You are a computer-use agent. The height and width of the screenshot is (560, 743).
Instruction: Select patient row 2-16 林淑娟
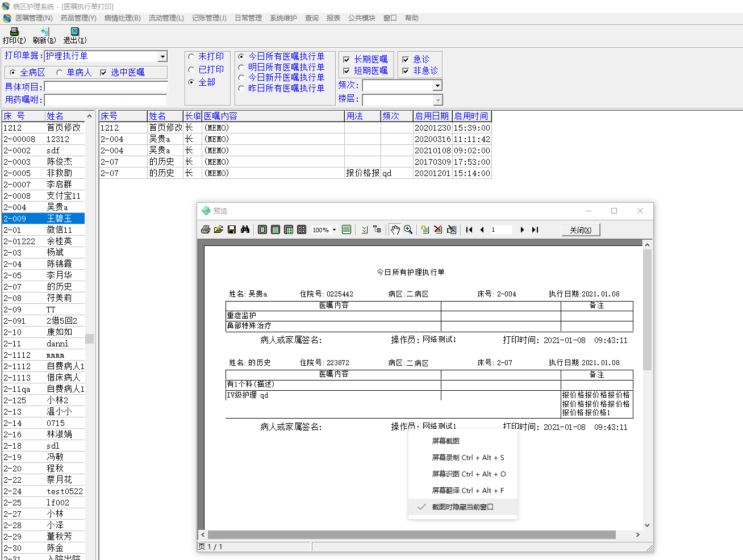(x=43, y=434)
